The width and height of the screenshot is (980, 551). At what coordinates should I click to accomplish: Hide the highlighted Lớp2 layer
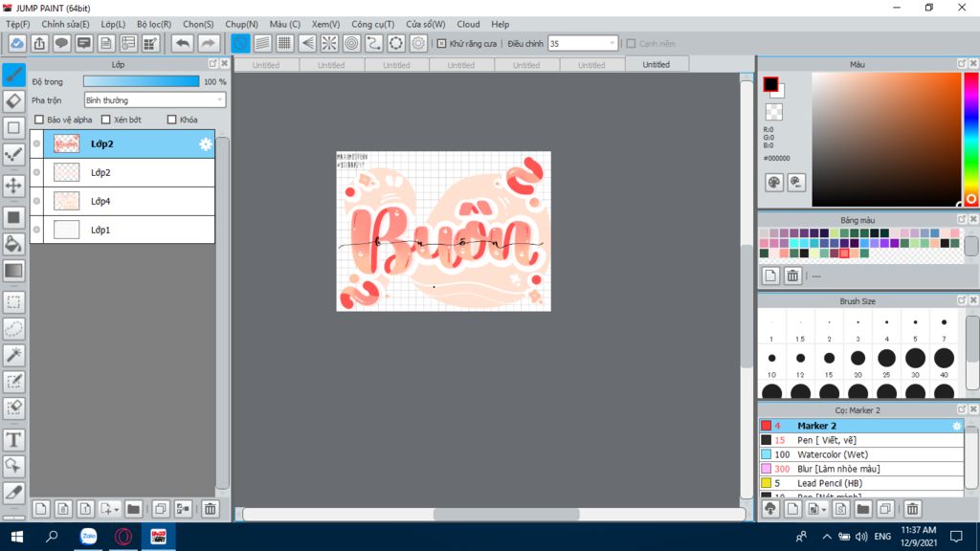click(x=37, y=143)
